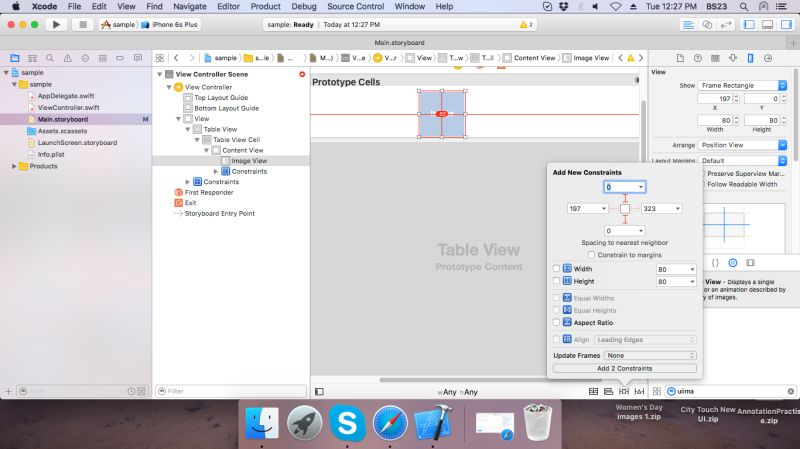Click the storyboard error indicator

pos(302,74)
